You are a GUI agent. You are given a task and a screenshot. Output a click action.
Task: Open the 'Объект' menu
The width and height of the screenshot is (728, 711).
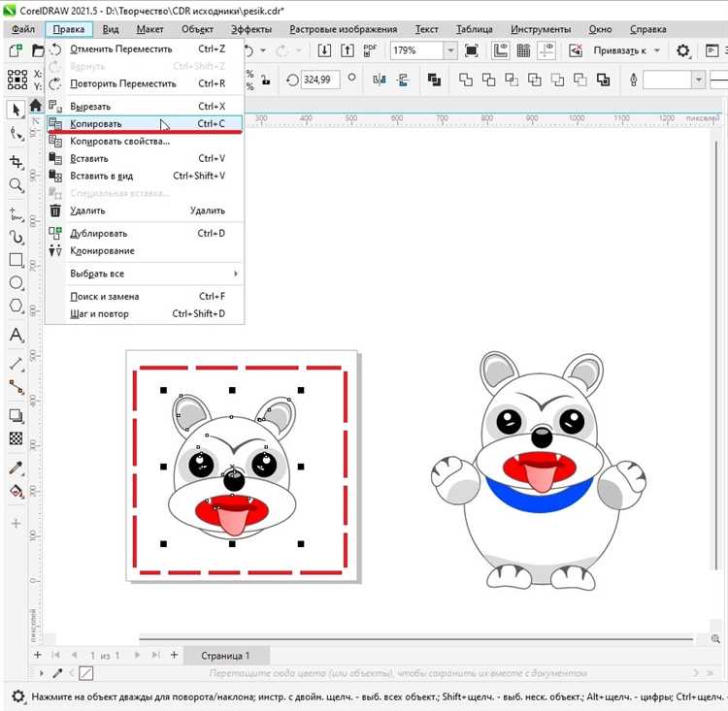(197, 29)
